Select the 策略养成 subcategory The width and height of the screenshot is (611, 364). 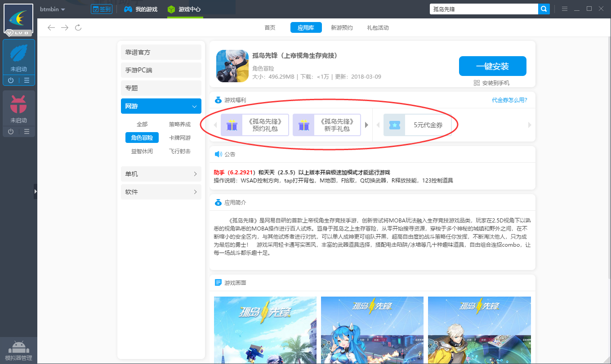coord(180,124)
